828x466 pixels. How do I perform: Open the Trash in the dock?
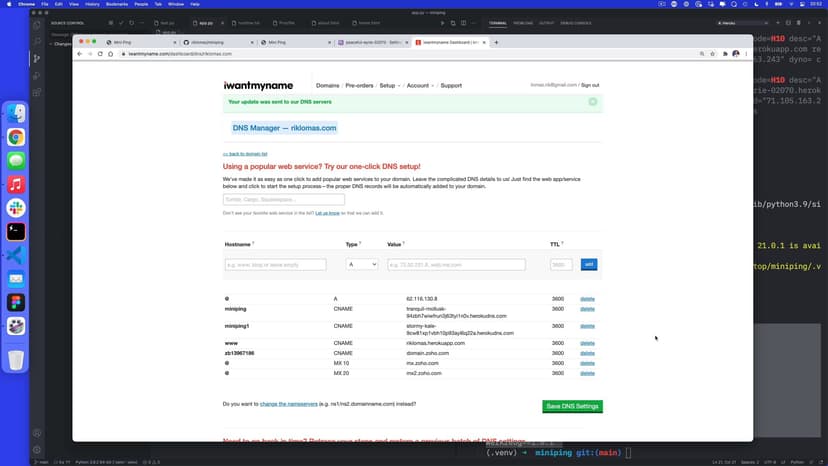[16, 360]
